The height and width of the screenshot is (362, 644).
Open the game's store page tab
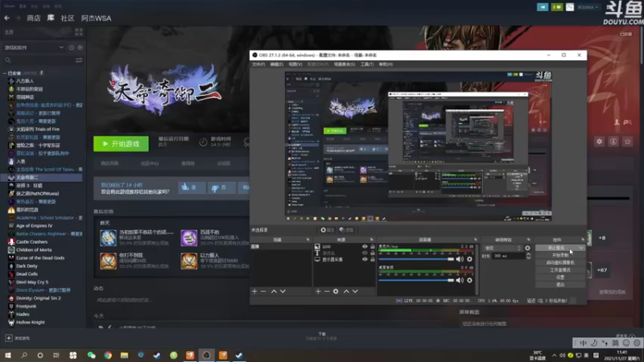click(109, 163)
